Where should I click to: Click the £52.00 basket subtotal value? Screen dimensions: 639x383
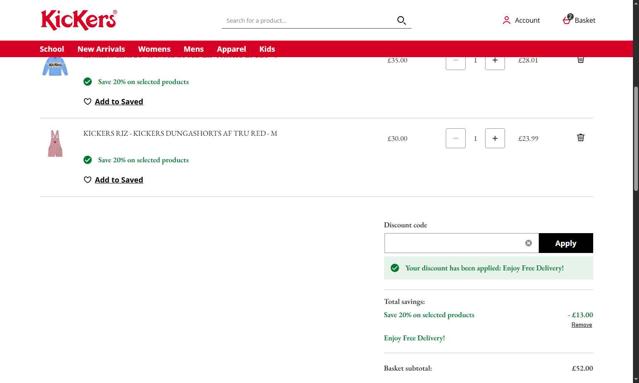(582, 368)
